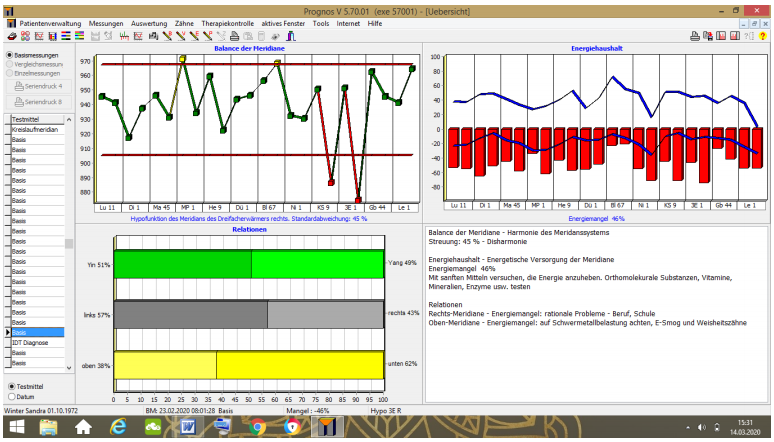The image size is (774, 442).
Task: Select the Datum radio button
Action: click(11, 396)
